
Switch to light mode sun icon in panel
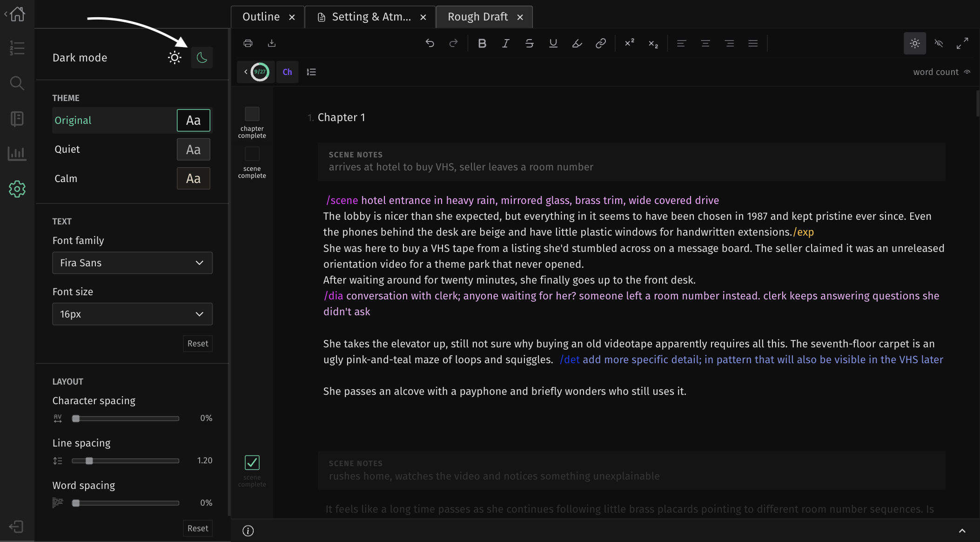coord(175,58)
